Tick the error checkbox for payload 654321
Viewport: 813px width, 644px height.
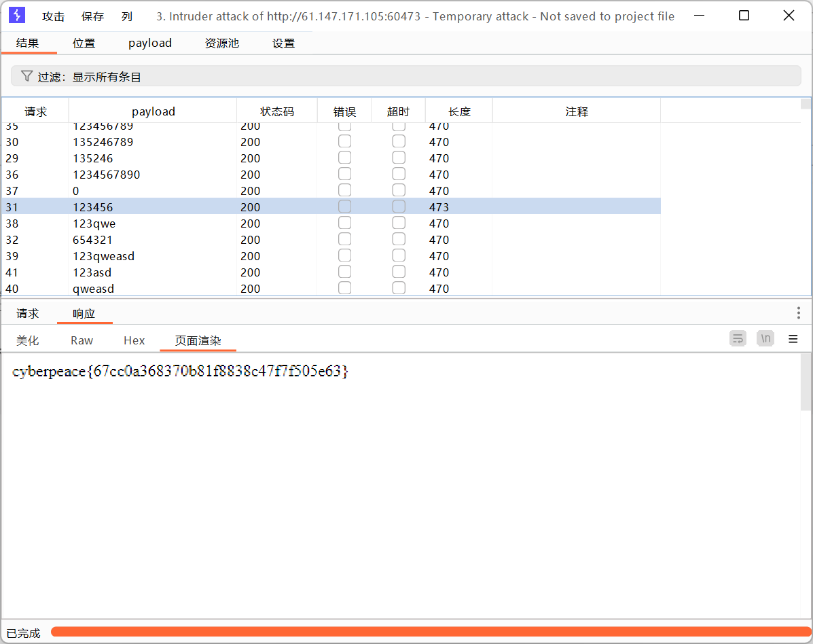point(345,239)
